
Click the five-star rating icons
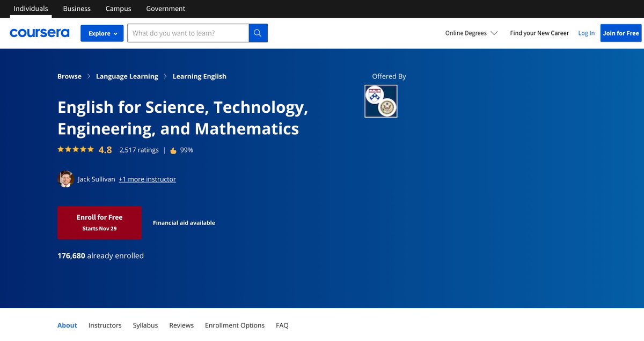76,149
